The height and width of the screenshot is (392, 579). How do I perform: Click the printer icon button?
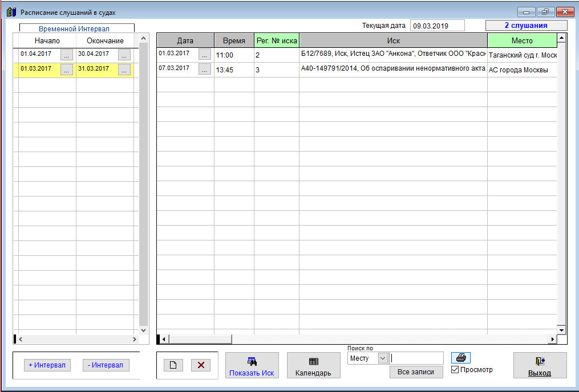click(461, 358)
